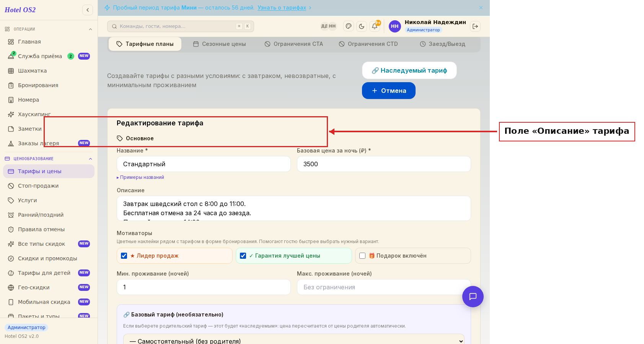Switch to Ограничения CTD tab
Viewport: 644px width, 344px height.
368,44
